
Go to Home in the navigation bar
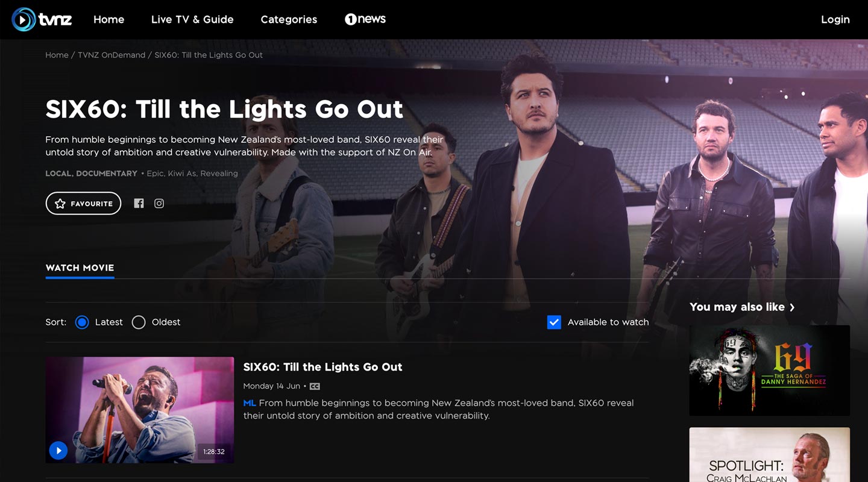(x=108, y=19)
